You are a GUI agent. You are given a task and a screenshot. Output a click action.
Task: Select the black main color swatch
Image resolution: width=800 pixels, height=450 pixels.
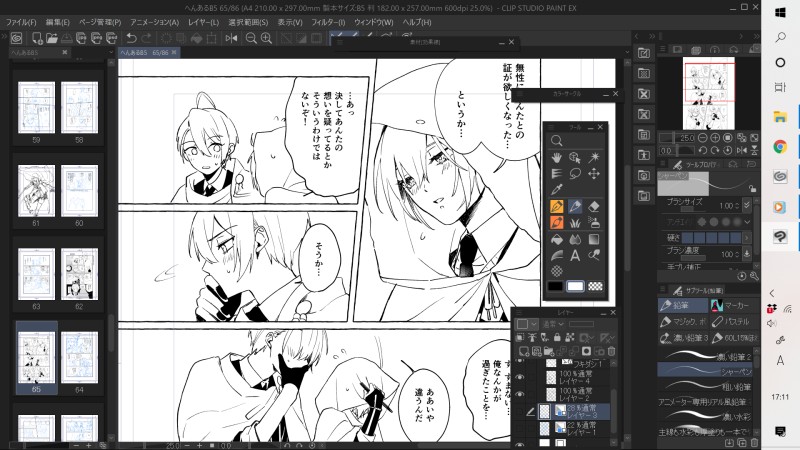555,286
